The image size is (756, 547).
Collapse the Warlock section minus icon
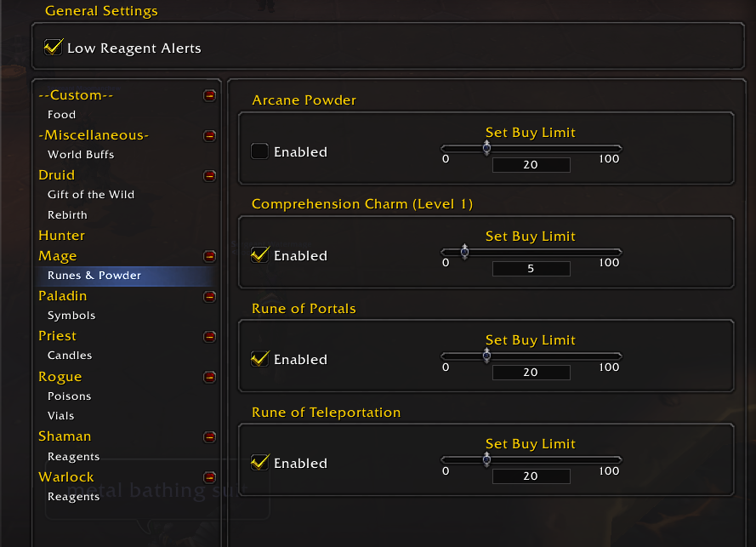[209, 477]
